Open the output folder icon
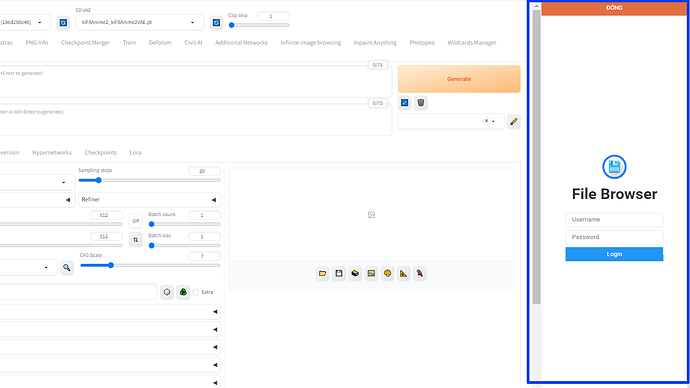Viewport: 690px width, 388px height. point(323,274)
